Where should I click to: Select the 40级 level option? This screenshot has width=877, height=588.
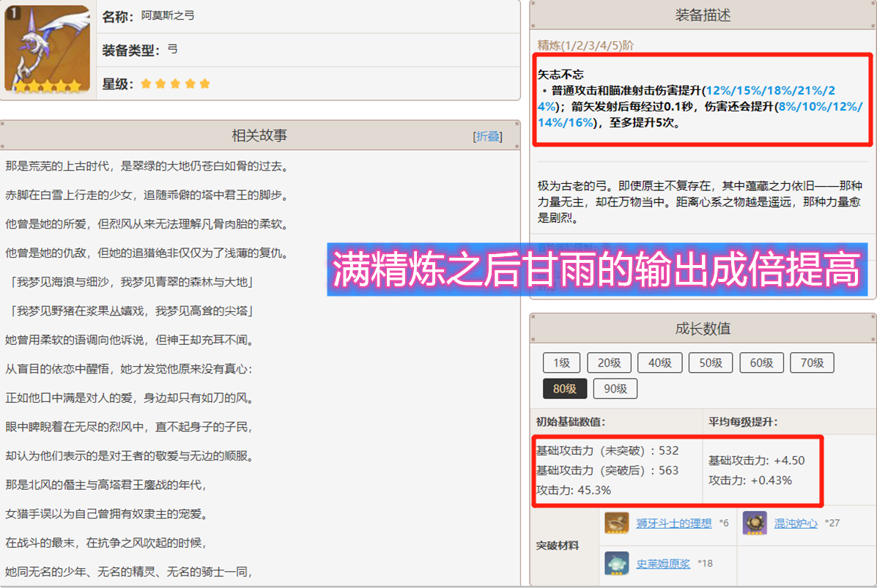[659, 362]
